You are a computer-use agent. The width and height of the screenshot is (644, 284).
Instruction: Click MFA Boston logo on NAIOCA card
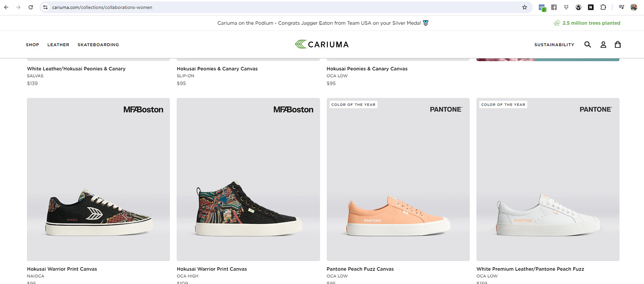click(x=143, y=109)
